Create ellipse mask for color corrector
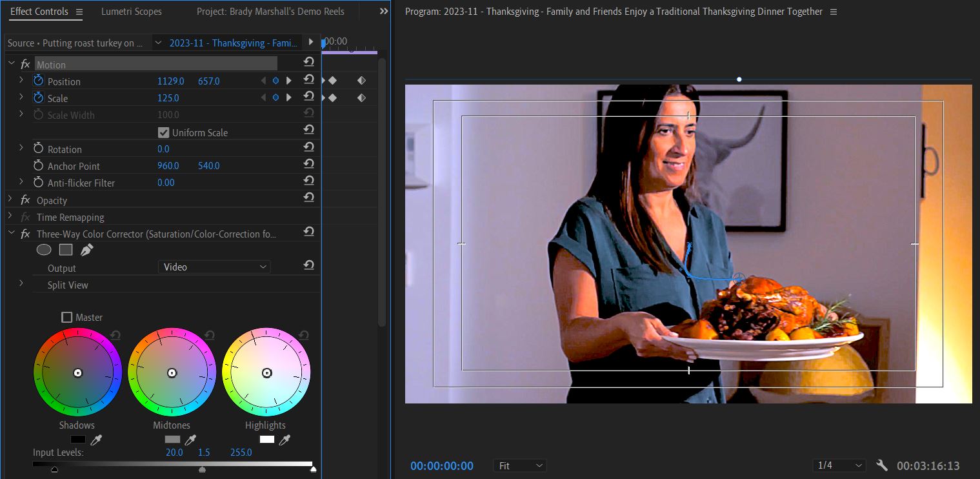Viewport: 980px width, 479px height. [44, 250]
